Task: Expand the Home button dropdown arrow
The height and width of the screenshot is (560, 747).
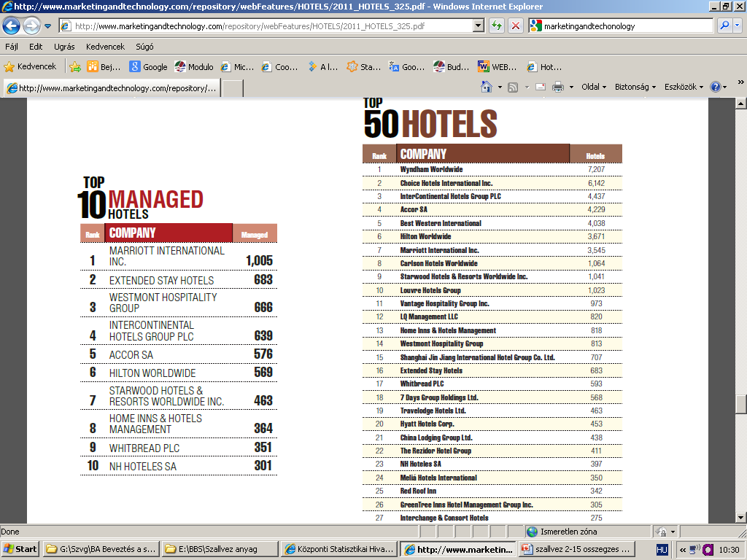Action: (500, 87)
